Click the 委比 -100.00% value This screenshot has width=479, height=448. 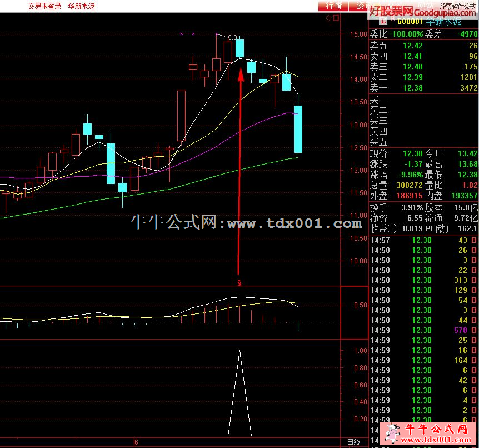coord(406,34)
